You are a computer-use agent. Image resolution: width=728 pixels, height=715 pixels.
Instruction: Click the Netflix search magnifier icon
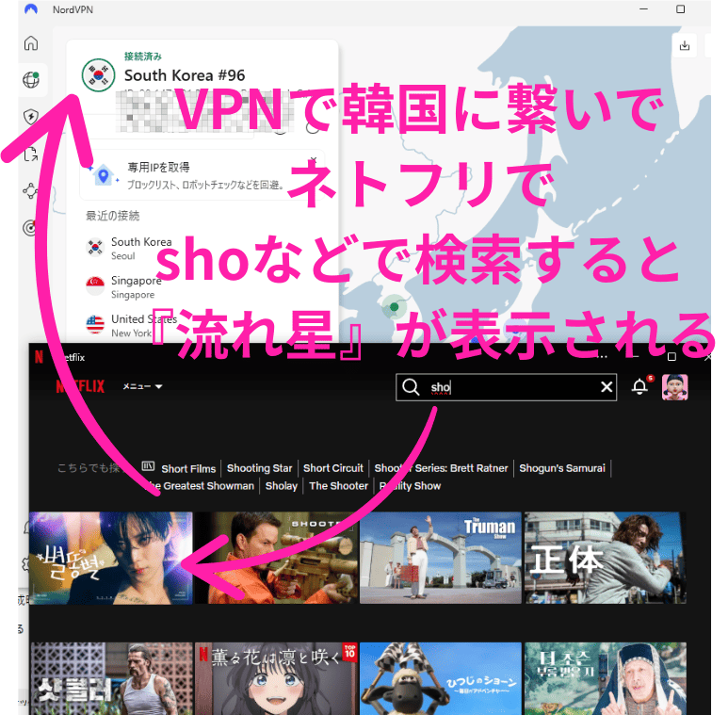[411, 387]
